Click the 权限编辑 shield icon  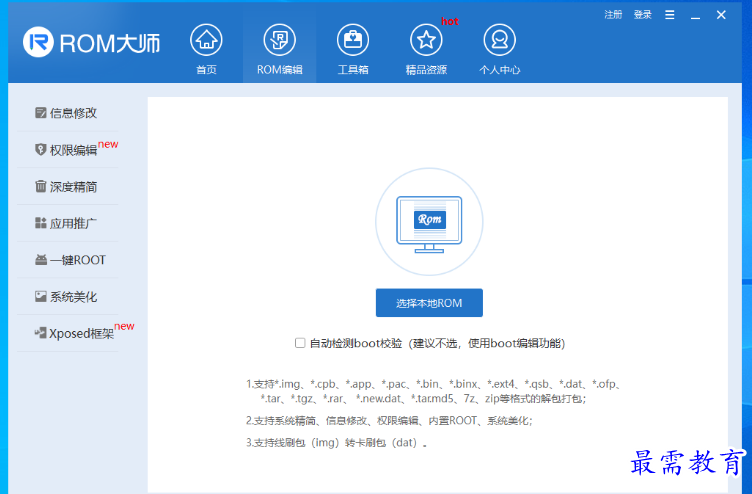tap(41, 149)
